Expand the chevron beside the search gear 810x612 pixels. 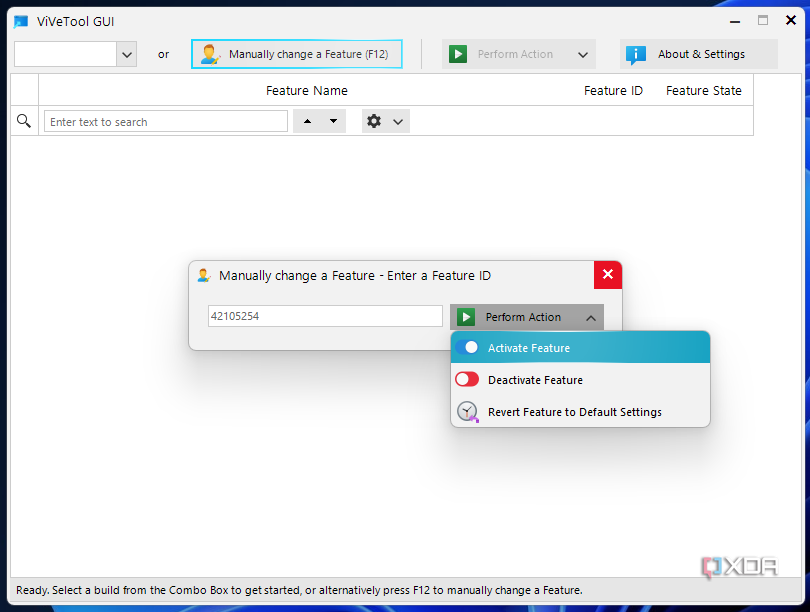(x=398, y=122)
